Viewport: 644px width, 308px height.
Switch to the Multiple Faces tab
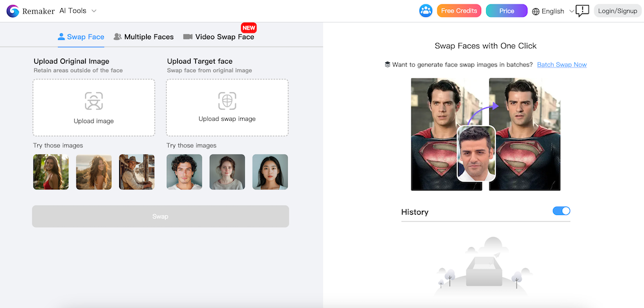point(144,37)
